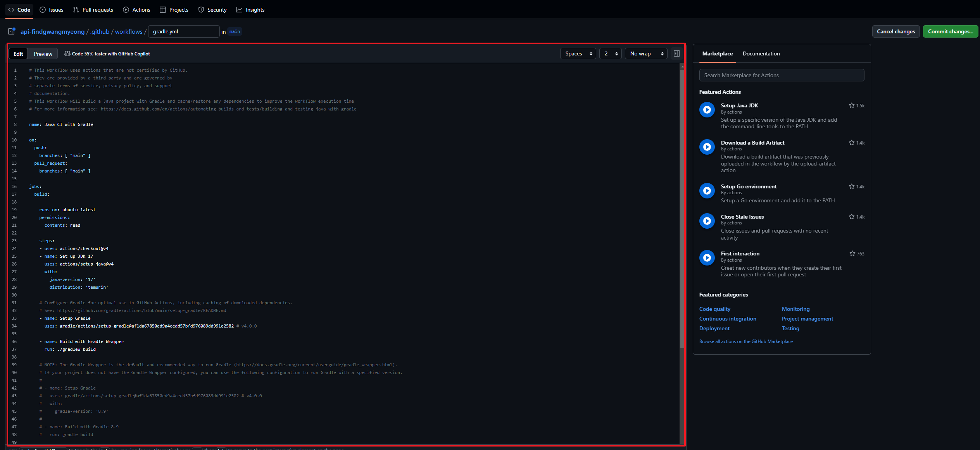The width and height of the screenshot is (980, 450).
Task: Click the Commit changes button
Action: pos(950,31)
